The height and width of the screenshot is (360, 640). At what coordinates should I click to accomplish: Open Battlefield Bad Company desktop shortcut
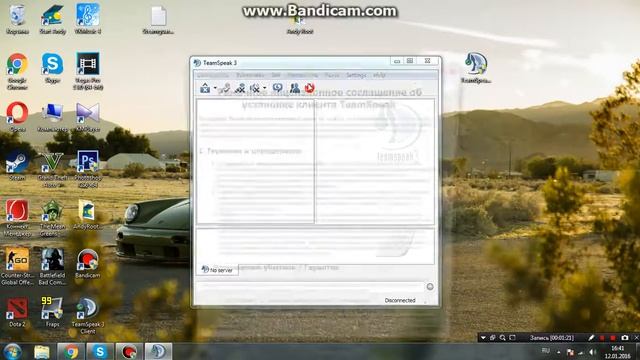click(x=53, y=266)
